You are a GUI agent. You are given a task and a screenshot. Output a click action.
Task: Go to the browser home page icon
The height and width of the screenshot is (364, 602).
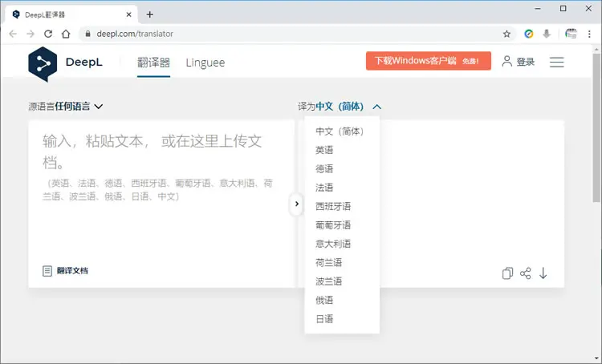click(x=66, y=34)
